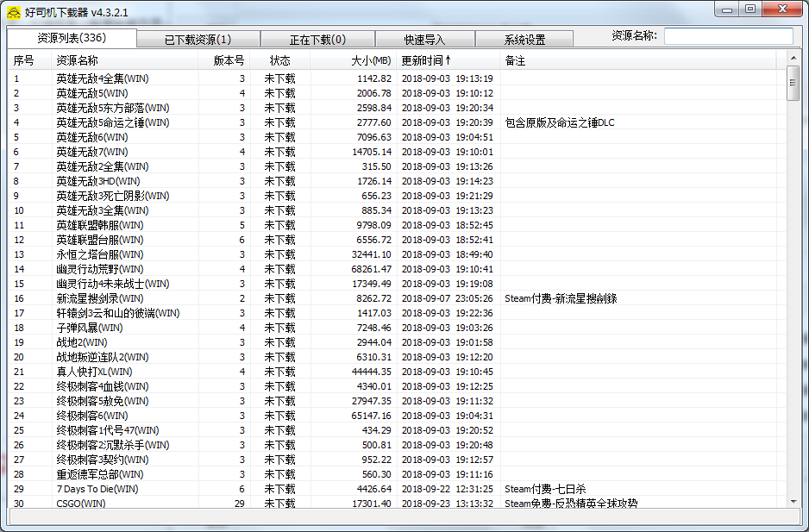Select row 终极刺客3契约(WIN)
The height and width of the screenshot is (532, 809).
397,460
